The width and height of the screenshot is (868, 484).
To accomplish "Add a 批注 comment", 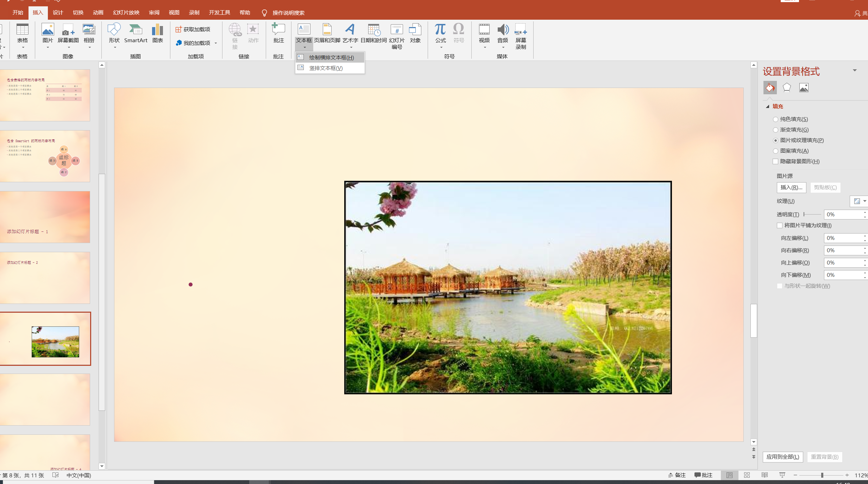I will tap(278, 34).
